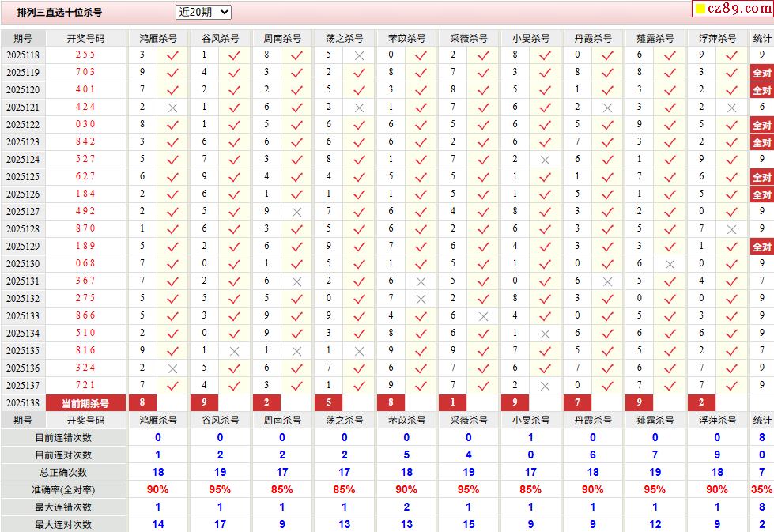Viewport: 774px width, 532px height.
Task: Click 薤露's 目前连对次数 value 7
Action: tap(655, 455)
